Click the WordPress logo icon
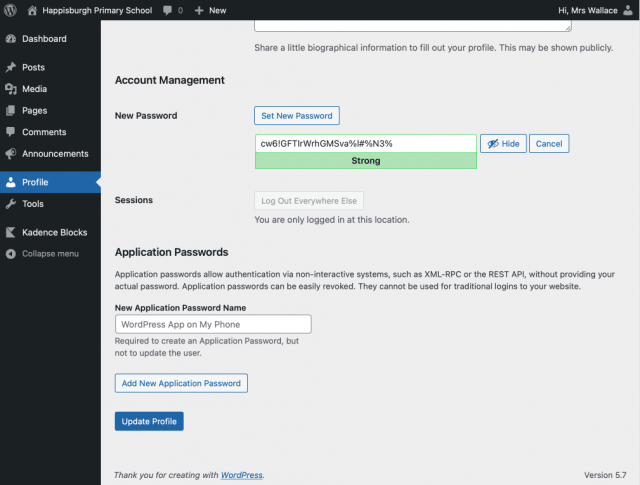Image resolution: width=640 pixels, height=485 pixels. [11, 10]
